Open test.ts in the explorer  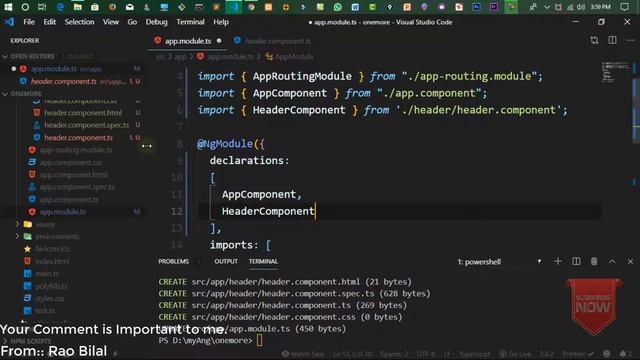click(x=45, y=311)
